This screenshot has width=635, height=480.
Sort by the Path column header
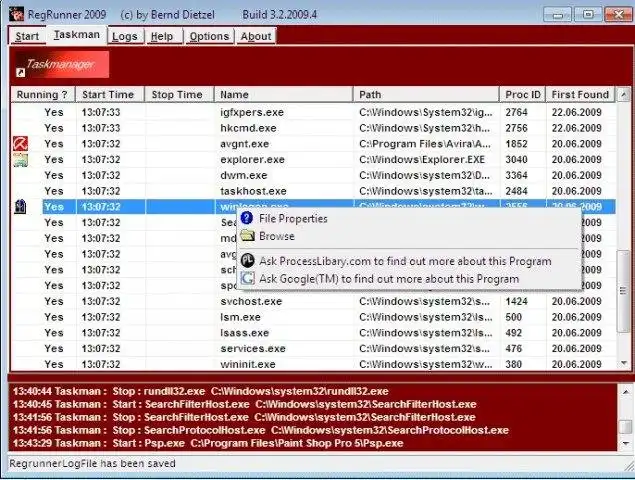pyautogui.click(x=426, y=94)
